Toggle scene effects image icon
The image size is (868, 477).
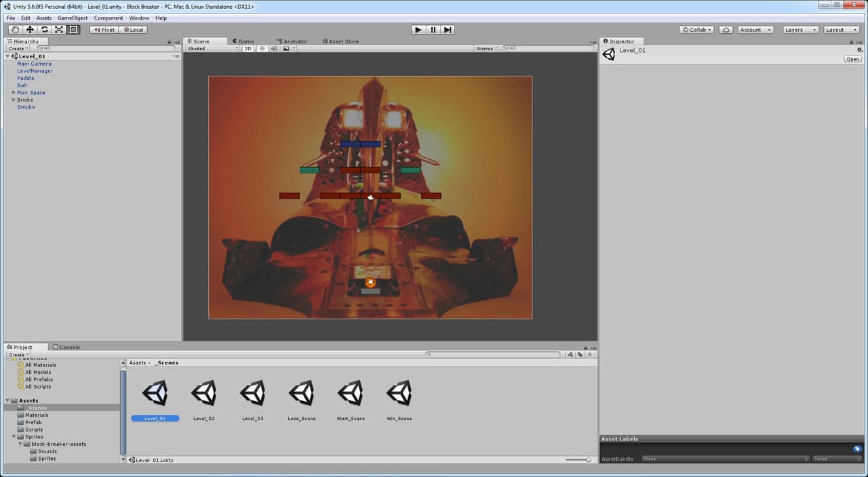pos(286,49)
